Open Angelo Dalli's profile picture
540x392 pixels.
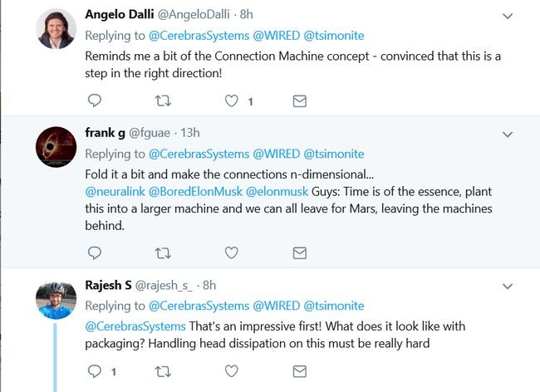click(x=56, y=29)
